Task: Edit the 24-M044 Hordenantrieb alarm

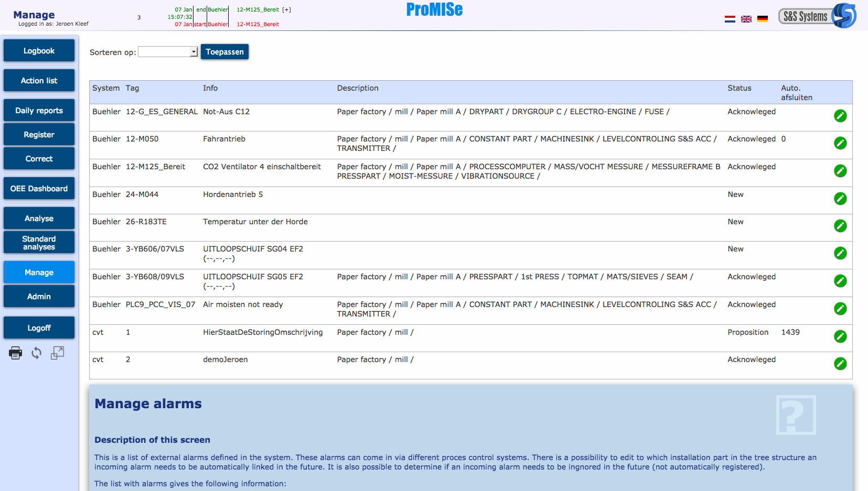Action: pyautogui.click(x=840, y=199)
